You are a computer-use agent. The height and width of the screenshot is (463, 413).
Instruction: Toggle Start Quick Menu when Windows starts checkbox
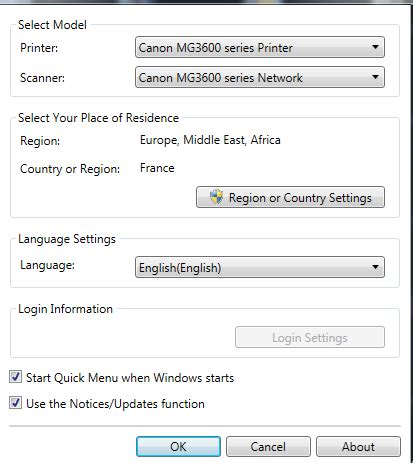15,377
